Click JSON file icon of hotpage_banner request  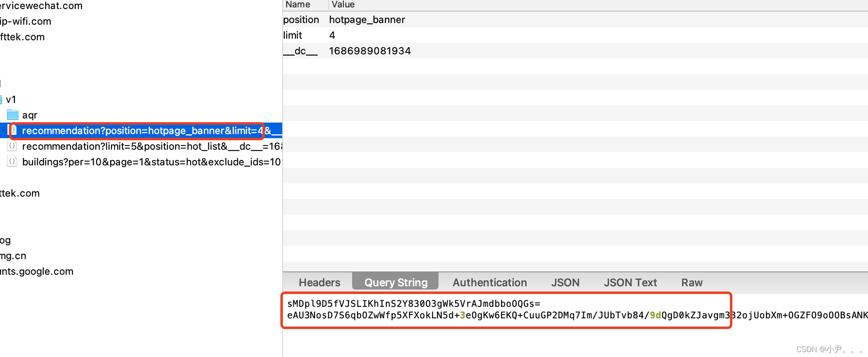click(14, 130)
